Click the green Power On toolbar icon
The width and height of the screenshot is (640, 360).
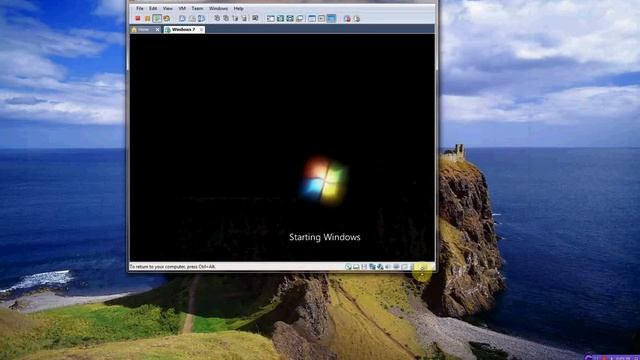click(158, 18)
